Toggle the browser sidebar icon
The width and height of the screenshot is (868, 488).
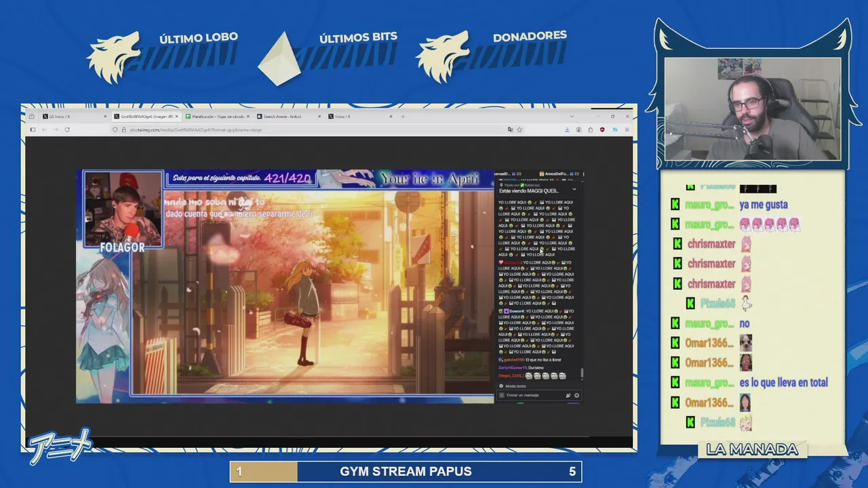click(x=32, y=129)
